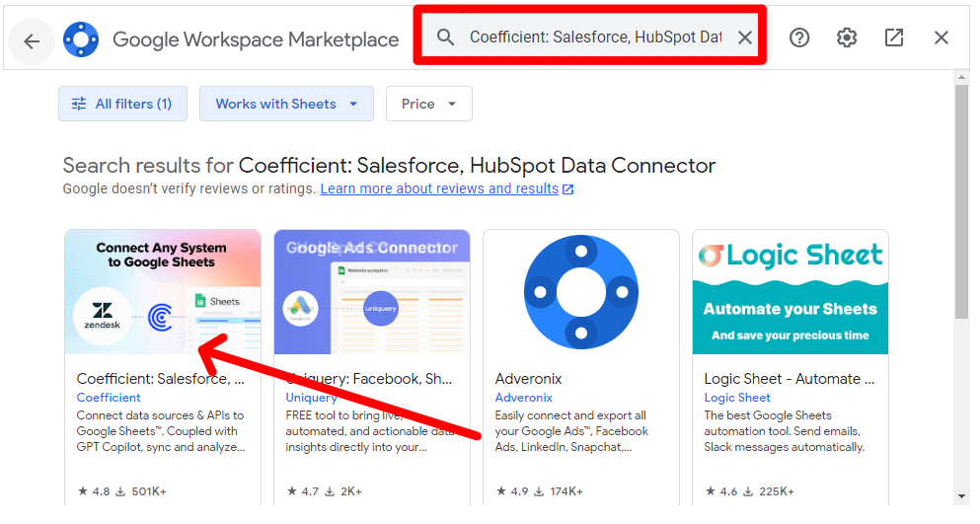Click the Adveronix app logo image
Image resolution: width=980 pixels, height=524 pixels.
pos(581,292)
